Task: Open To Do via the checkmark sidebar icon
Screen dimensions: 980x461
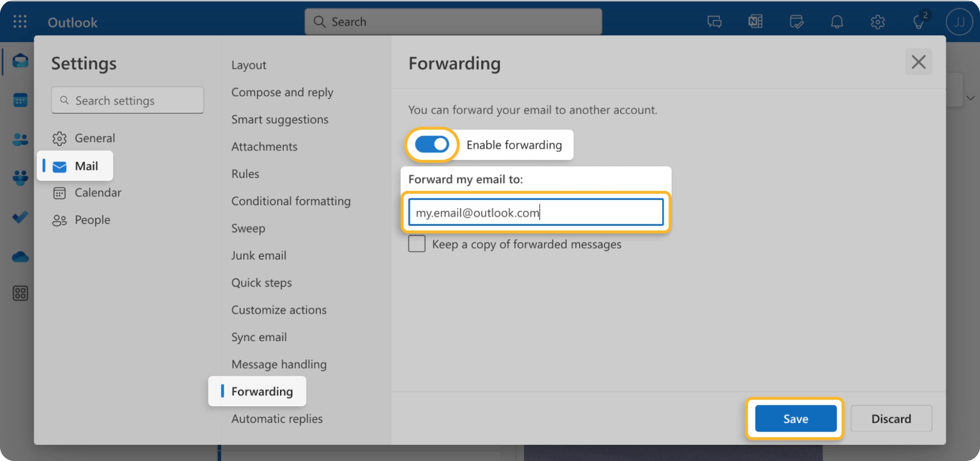Action: [x=20, y=217]
